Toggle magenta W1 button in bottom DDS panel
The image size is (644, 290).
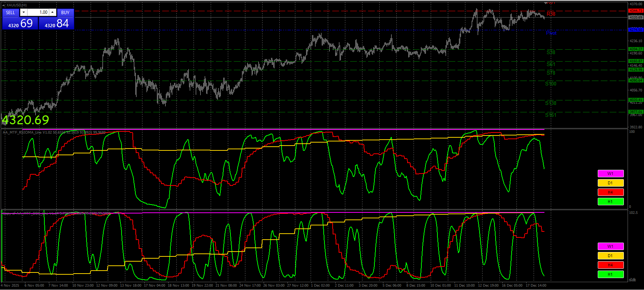[x=610, y=246]
